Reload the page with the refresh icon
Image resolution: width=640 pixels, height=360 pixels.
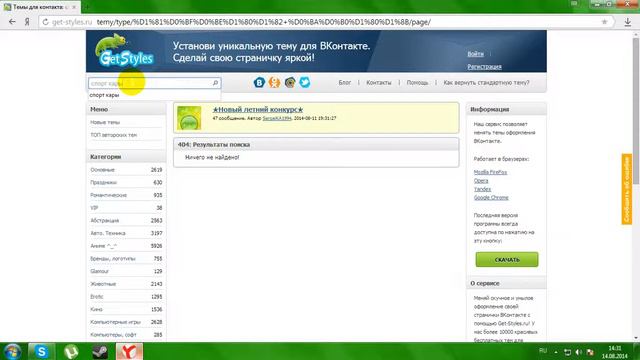point(45,22)
